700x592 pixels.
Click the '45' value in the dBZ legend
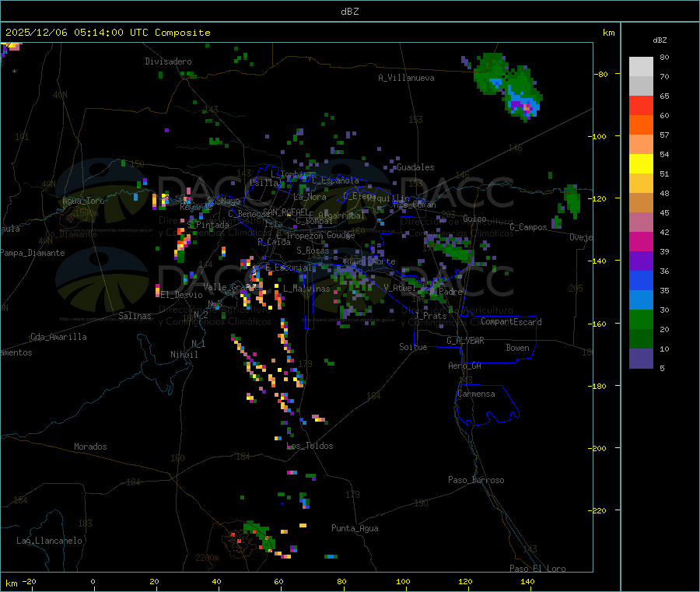664,213
